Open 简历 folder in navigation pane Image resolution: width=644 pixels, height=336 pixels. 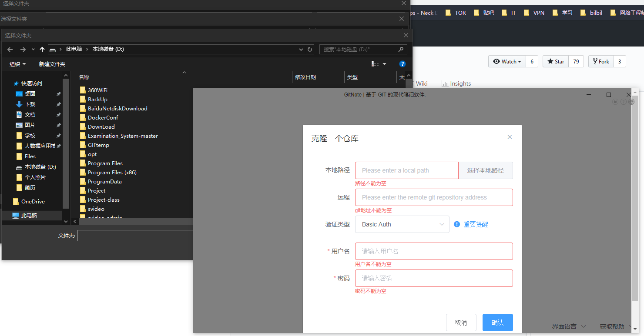tap(30, 187)
